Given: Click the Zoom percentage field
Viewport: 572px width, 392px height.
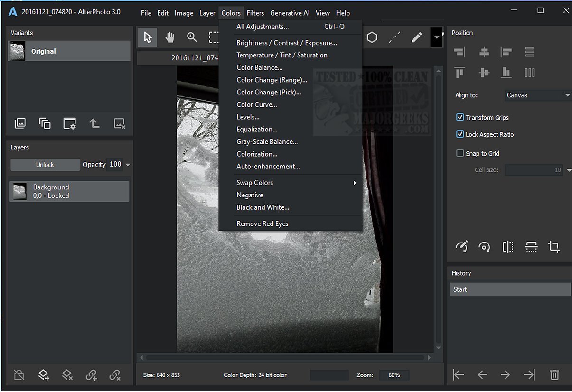Looking at the screenshot, I should [x=394, y=375].
